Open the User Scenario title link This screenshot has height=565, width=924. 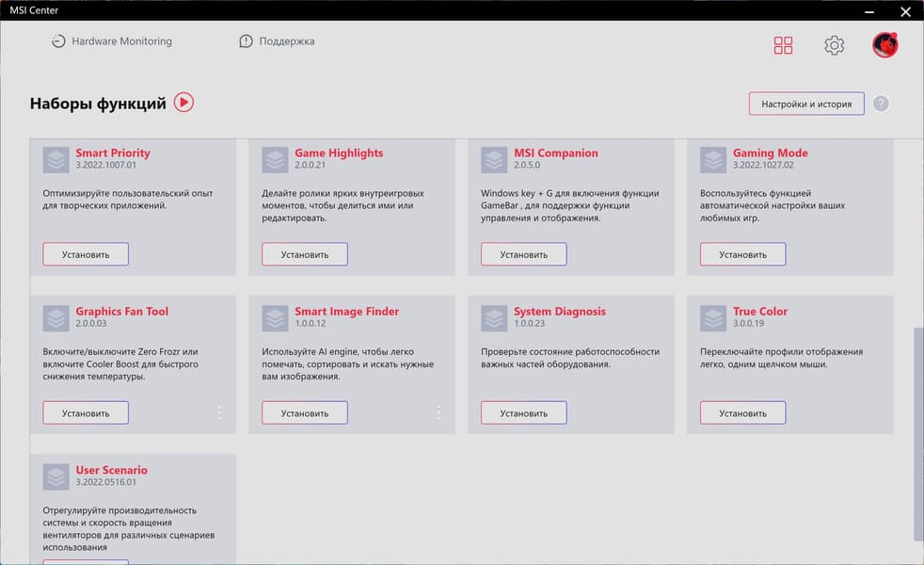(x=111, y=470)
